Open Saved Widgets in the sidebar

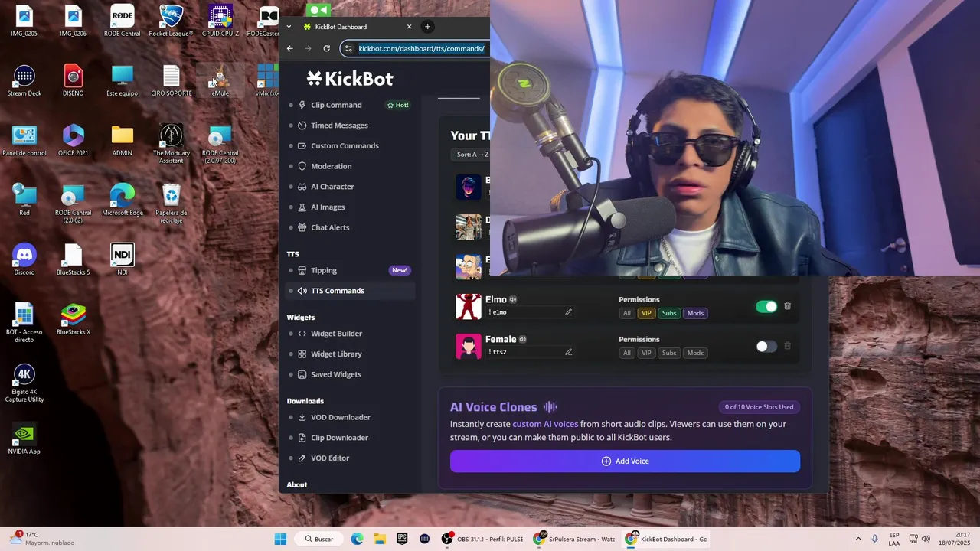[x=335, y=374]
